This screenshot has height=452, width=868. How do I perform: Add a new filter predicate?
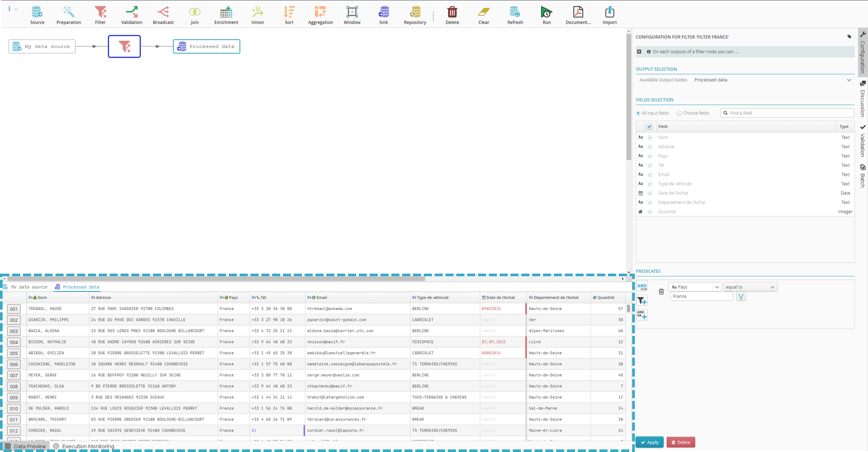pos(642,300)
